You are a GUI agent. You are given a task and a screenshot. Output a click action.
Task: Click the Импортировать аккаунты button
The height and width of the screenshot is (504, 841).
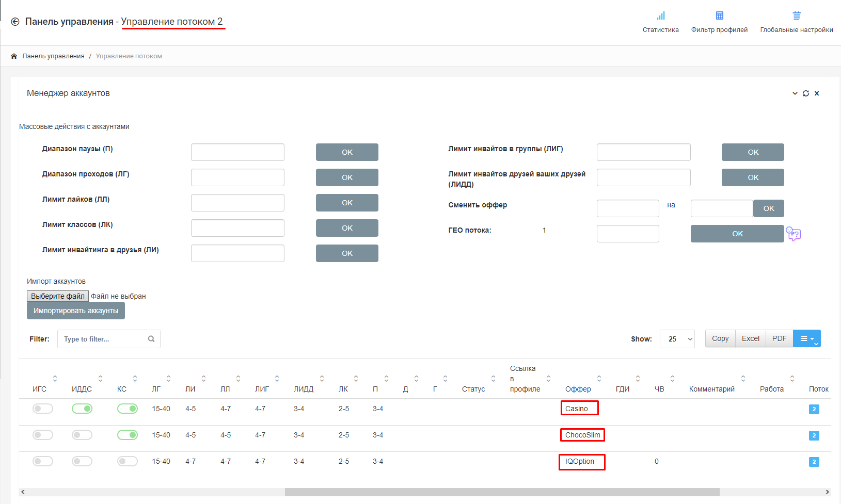(x=76, y=311)
